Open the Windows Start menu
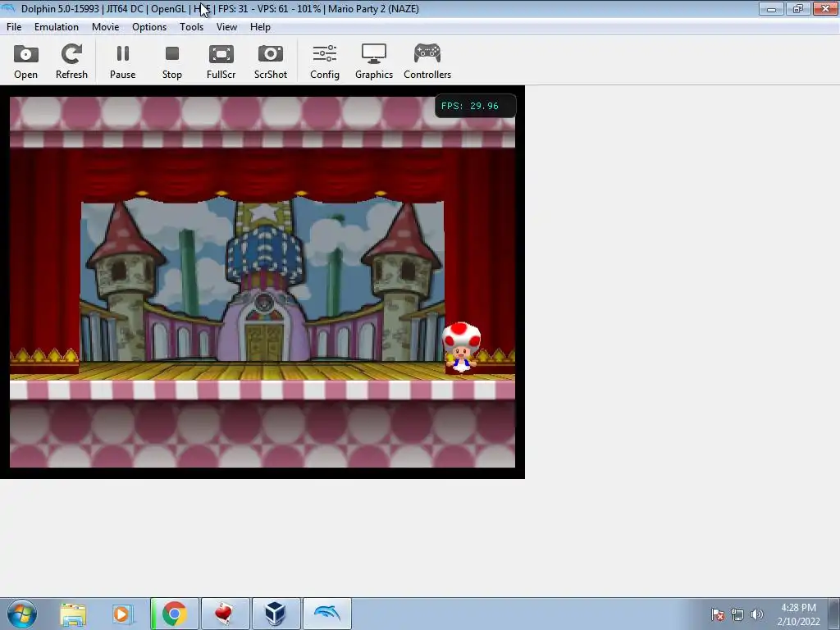840x630 pixels. tap(22, 614)
